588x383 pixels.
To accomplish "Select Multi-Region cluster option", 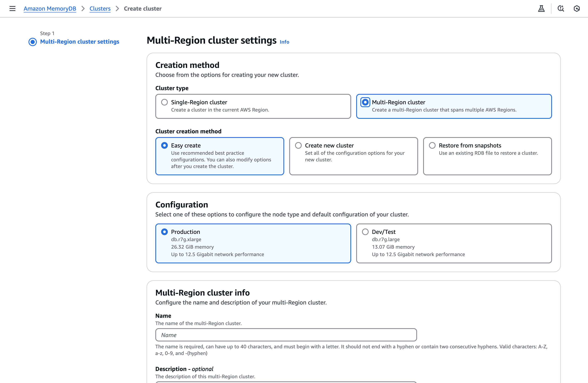I will click(365, 102).
